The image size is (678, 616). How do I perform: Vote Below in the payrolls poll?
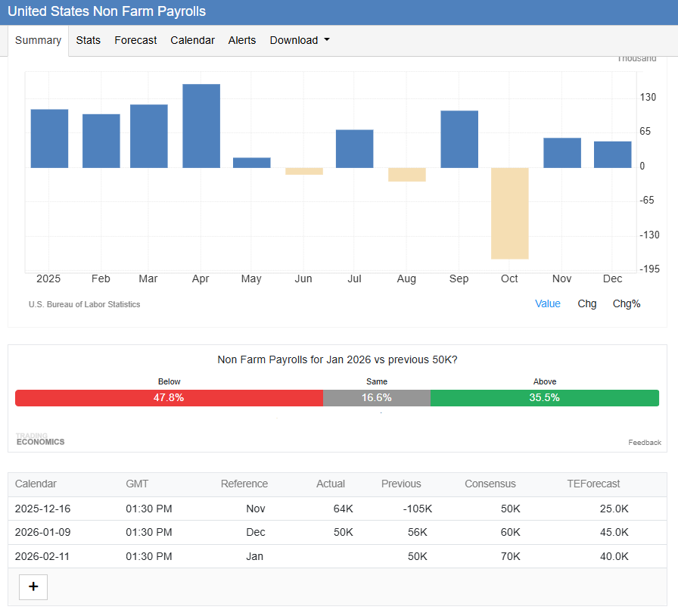click(169, 398)
